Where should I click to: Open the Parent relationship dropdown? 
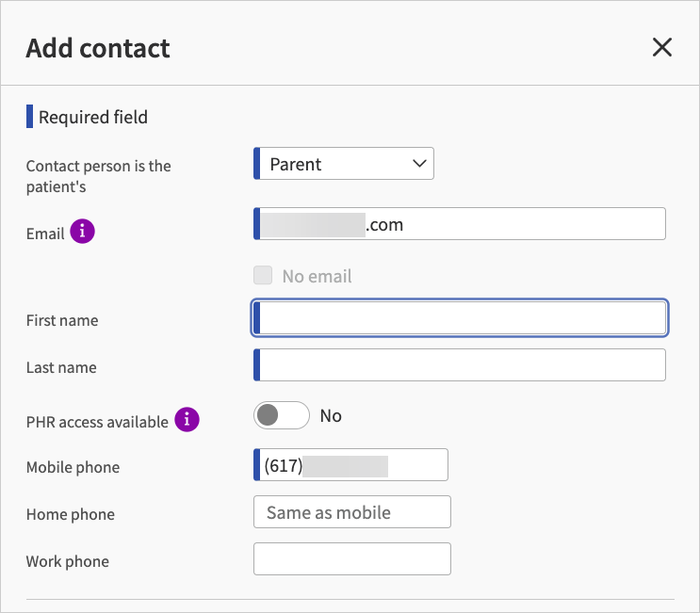tap(345, 164)
